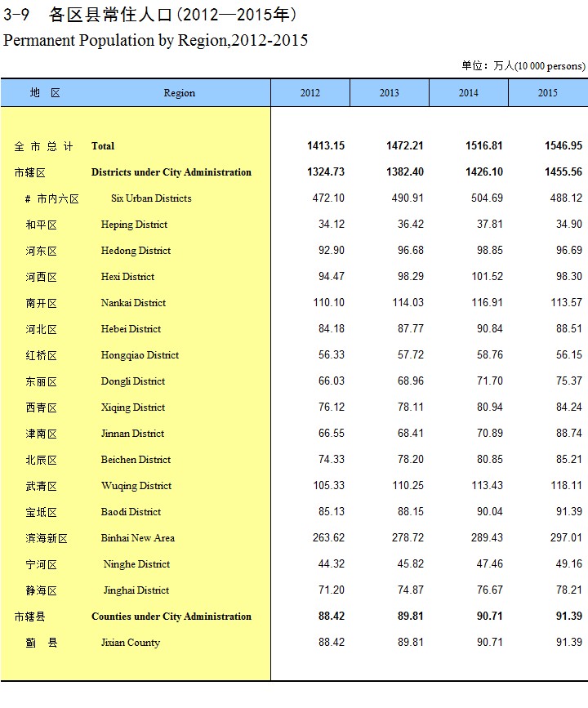This screenshot has height=708, width=588.
Task: Click Hexi District label
Action: (x=127, y=277)
